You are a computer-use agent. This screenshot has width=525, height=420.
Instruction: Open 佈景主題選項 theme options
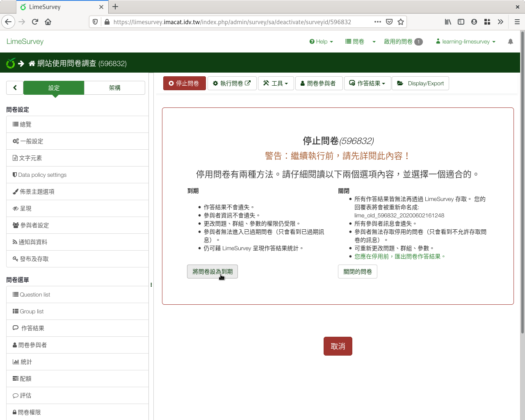pos(78,192)
